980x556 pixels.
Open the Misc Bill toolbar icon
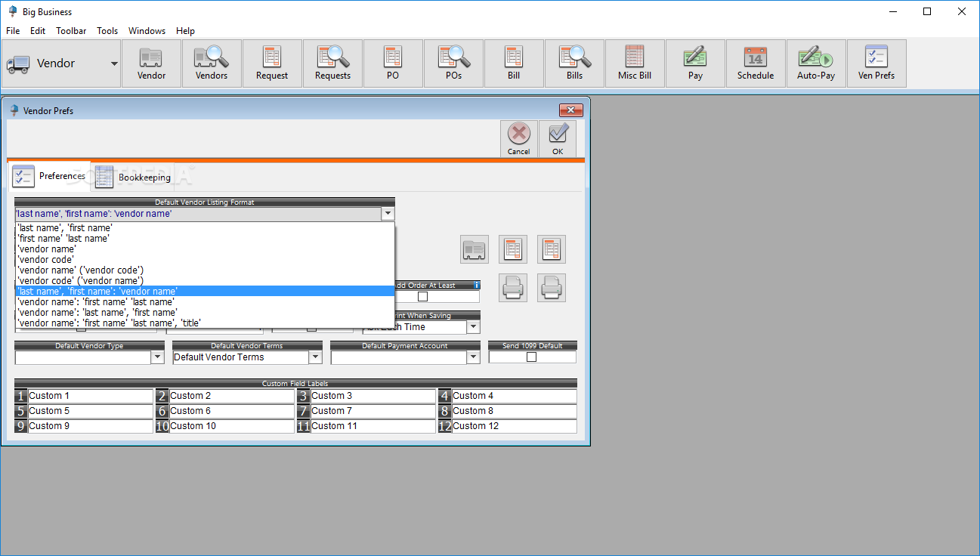[635, 63]
